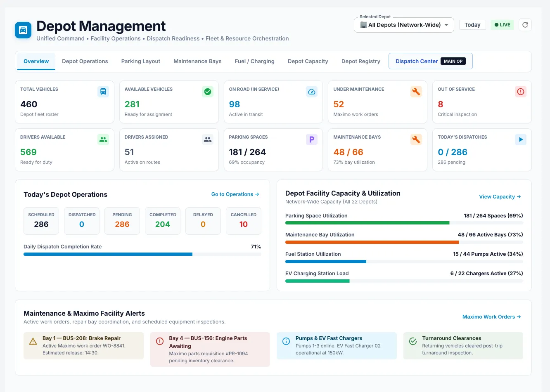Select the Overview tab
Screen dimensions: 550x392
(x=36, y=61)
